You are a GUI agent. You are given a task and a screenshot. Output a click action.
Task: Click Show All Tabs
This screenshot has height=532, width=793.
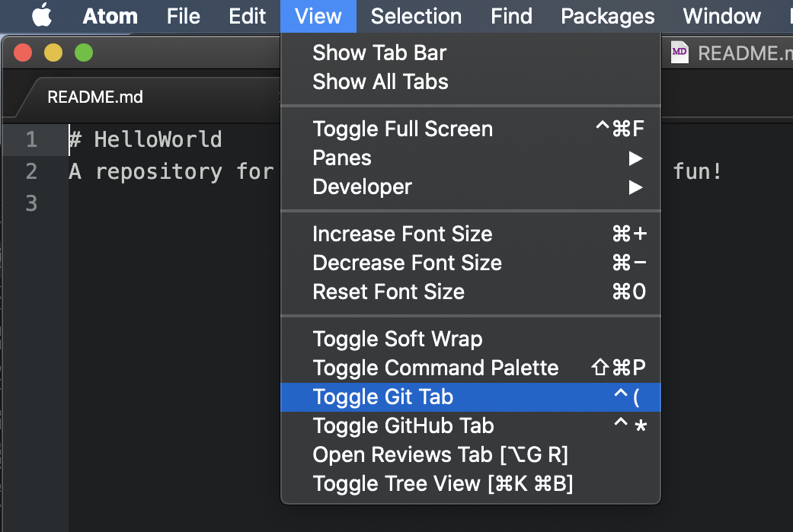click(x=380, y=82)
